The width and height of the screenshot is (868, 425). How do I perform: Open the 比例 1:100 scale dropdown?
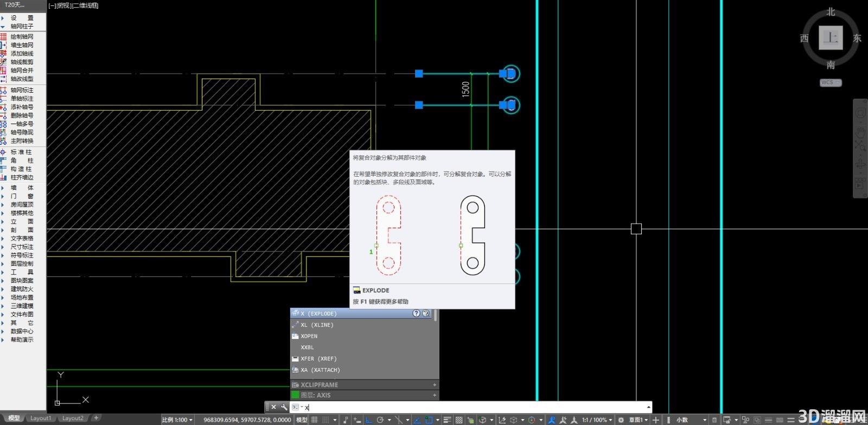pos(177,420)
